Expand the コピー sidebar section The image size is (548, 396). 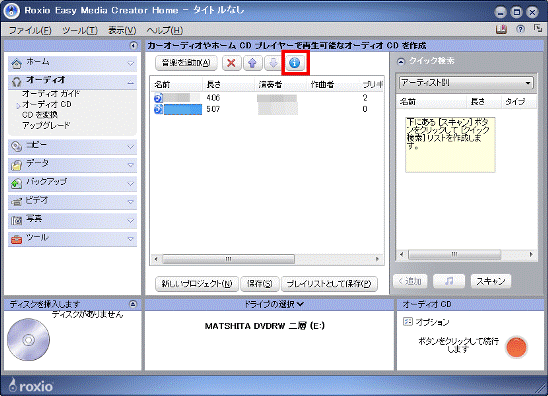[x=131, y=147]
